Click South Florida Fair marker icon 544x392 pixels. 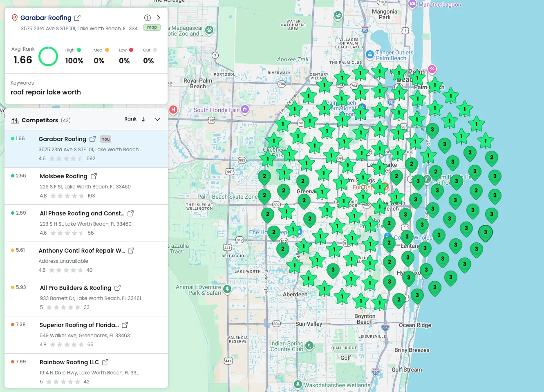pos(245,109)
